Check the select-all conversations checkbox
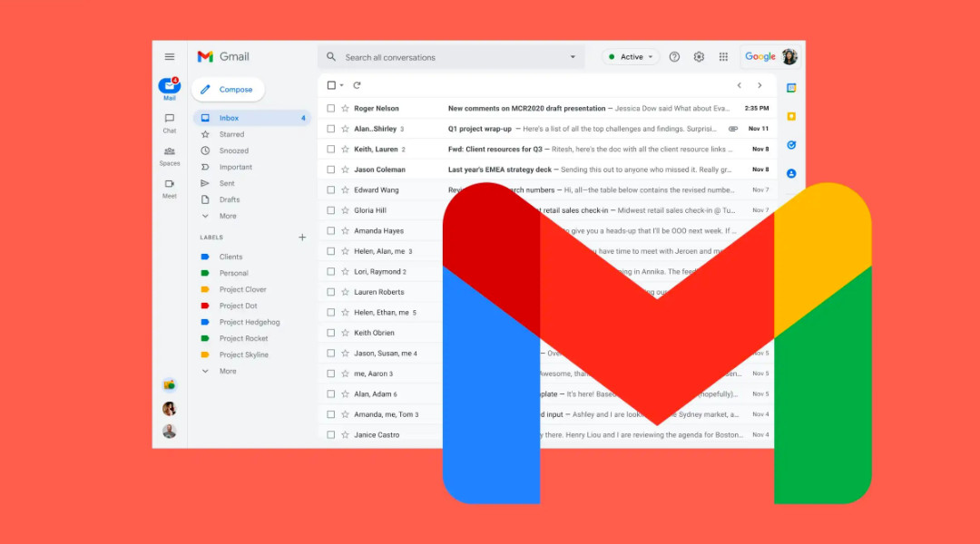 tap(330, 84)
